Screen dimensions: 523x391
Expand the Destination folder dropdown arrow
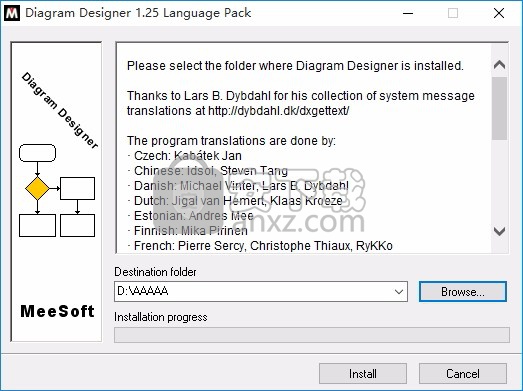399,292
